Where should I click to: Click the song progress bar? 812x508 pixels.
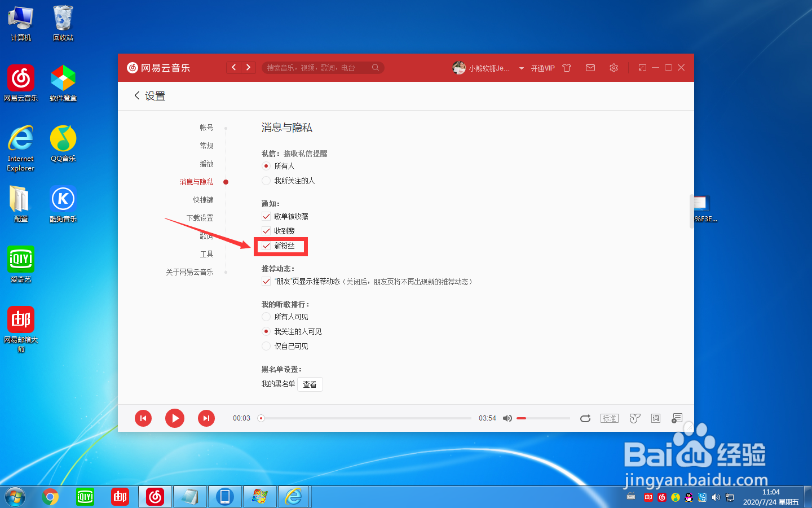pos(366,418)
